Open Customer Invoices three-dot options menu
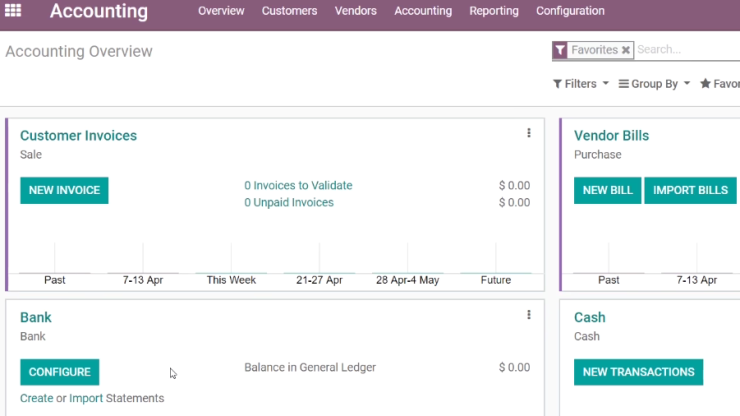The image size is (740, 416). [x=529, y=133]
